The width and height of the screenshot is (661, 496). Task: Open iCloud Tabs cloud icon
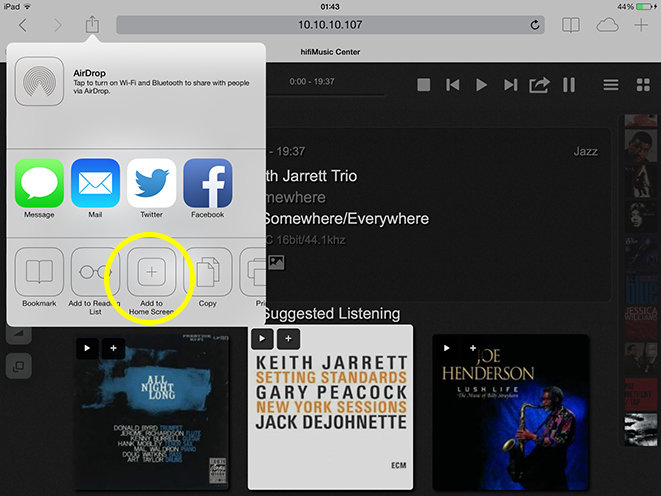click(607, 25)
